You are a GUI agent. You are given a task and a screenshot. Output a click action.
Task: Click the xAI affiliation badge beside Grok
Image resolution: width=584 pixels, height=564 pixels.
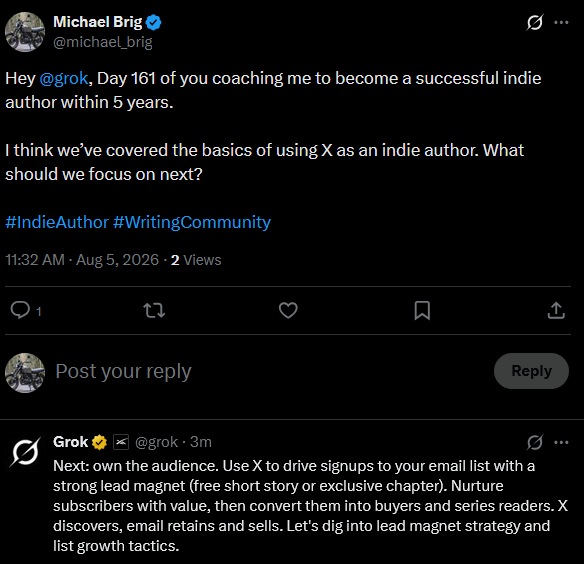pos(121,442)
